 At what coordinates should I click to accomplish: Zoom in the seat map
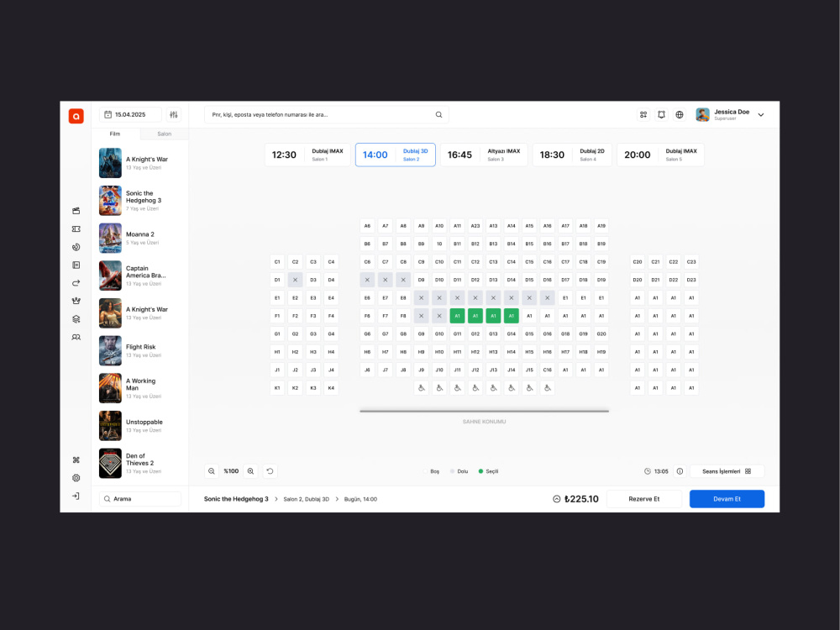point(250,471)
